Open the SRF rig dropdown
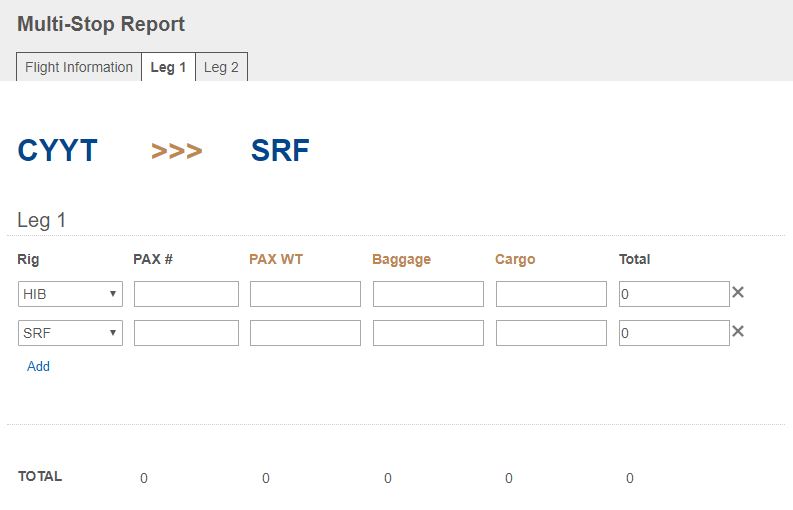 click(x=70, y=333)
